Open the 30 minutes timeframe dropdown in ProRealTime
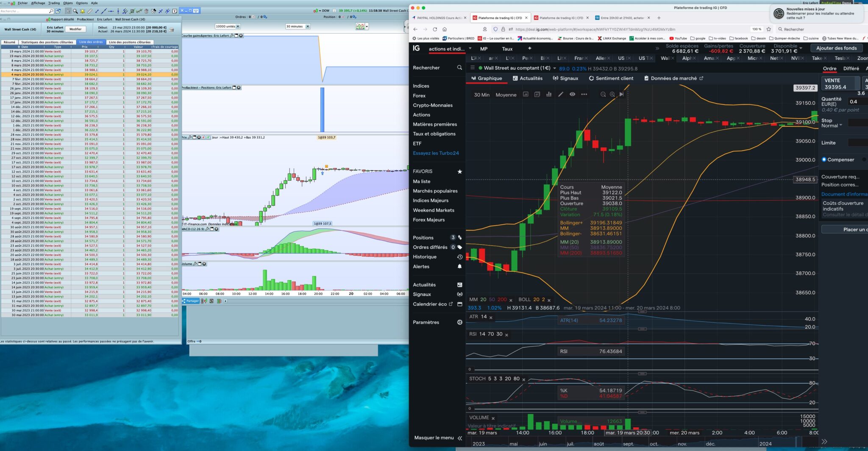868x451 pixels. tap(298, 26)
